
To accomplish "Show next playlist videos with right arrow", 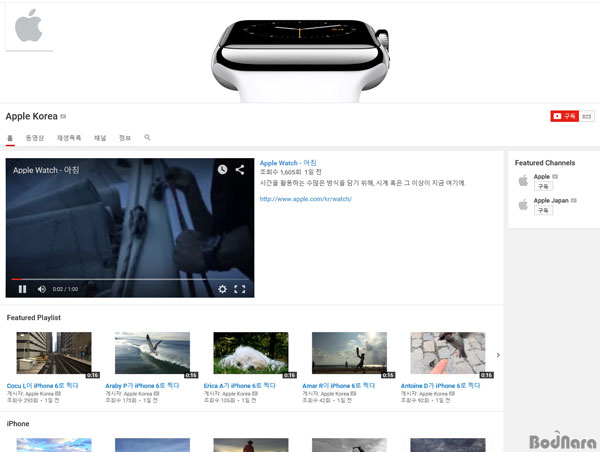I will pyautogui.click(x=498, y=355).
